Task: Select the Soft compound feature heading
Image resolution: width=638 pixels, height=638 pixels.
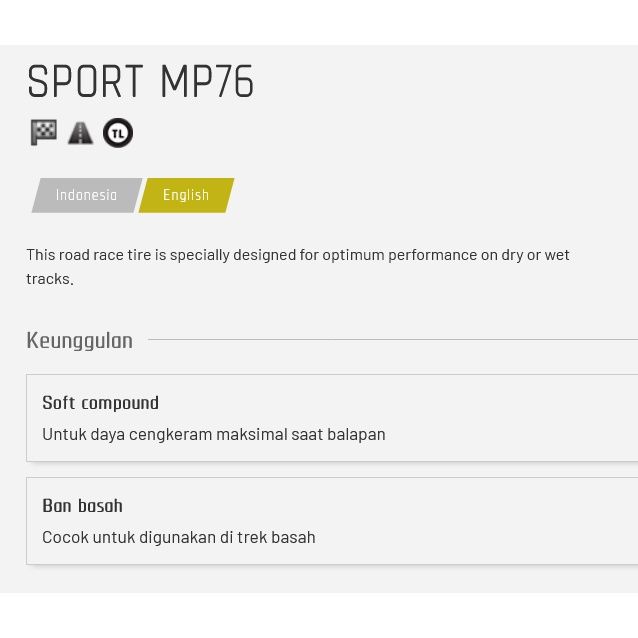Action: (x=100, y=402)
